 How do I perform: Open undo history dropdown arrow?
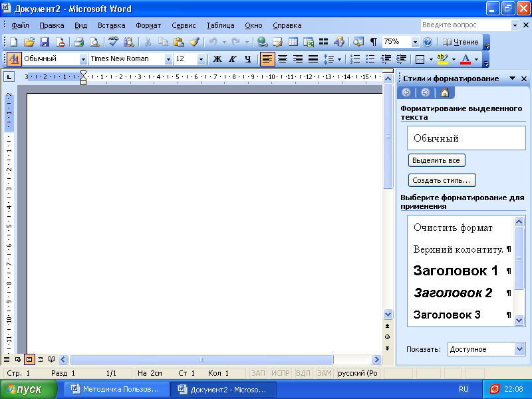coord(224,42)
